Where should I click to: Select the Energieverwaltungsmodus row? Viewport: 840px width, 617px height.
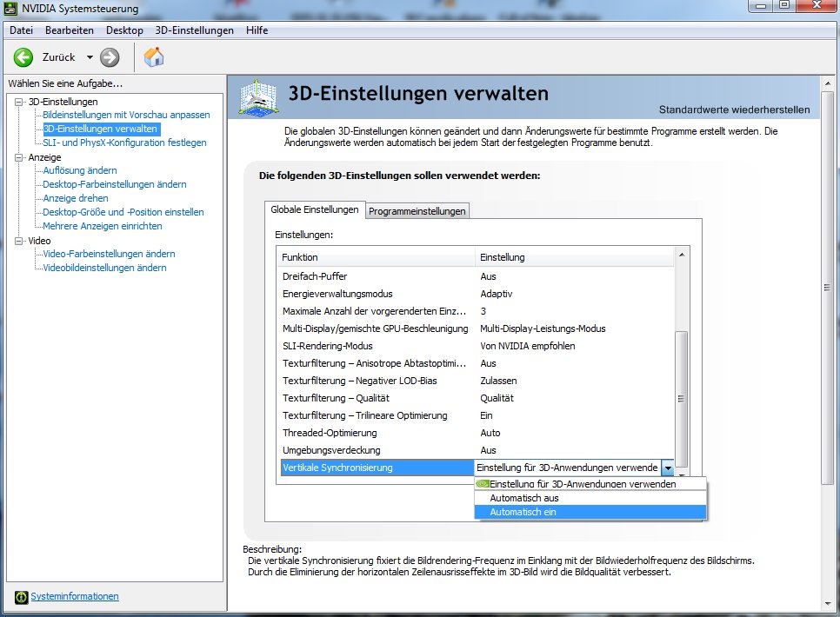pyautogui.click(x=476, y=294)
